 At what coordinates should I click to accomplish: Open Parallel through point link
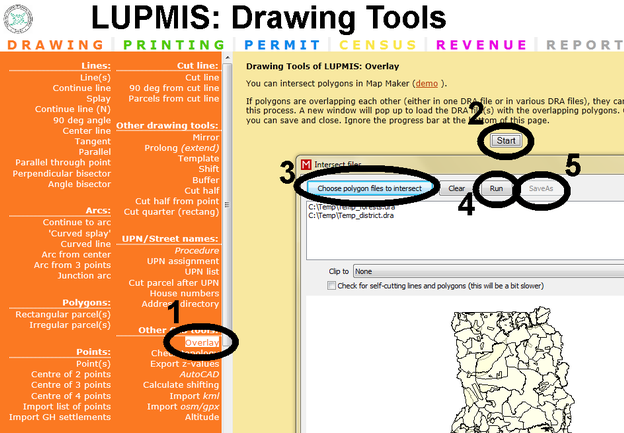point(63,162)
